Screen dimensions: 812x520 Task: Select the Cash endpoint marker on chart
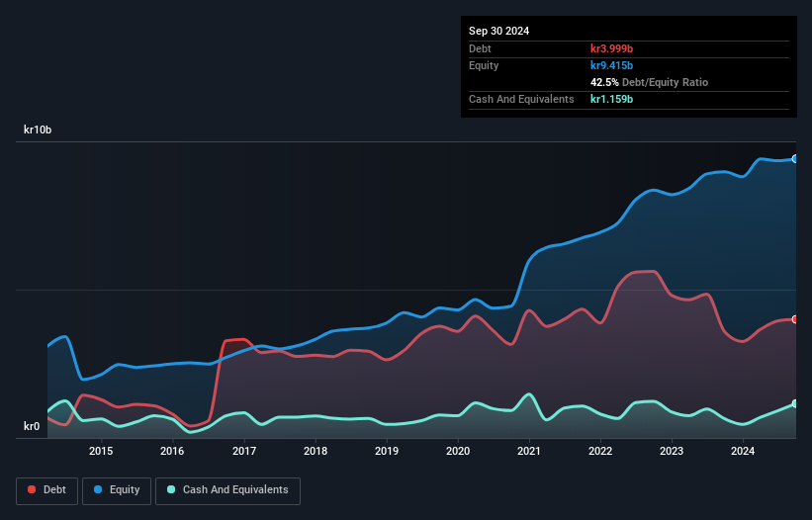click(x=795, y=403)
